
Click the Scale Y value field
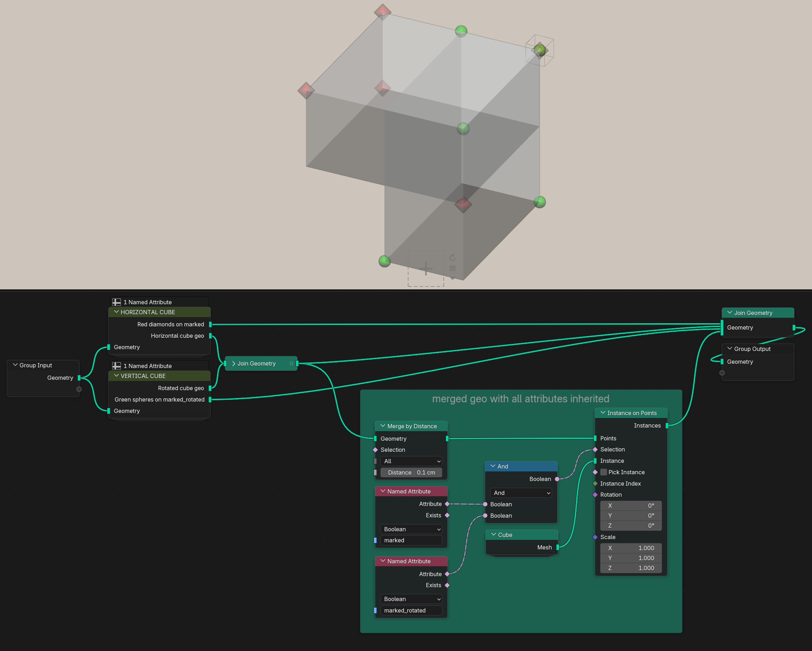pos(631,558)
